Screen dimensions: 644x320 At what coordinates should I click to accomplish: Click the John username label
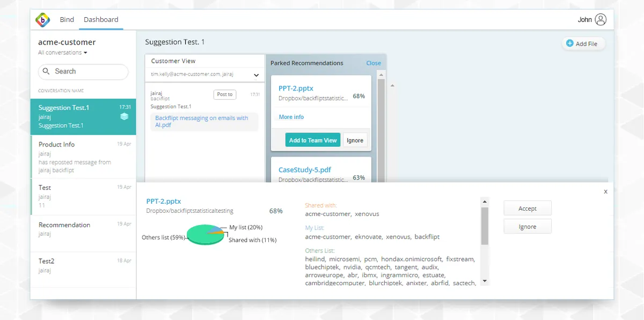584,20
